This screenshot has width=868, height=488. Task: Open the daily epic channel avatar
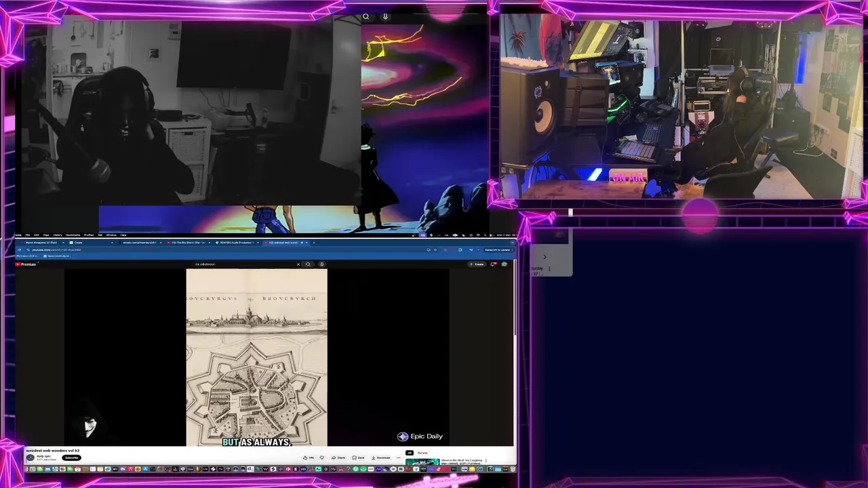coord(31,457)
